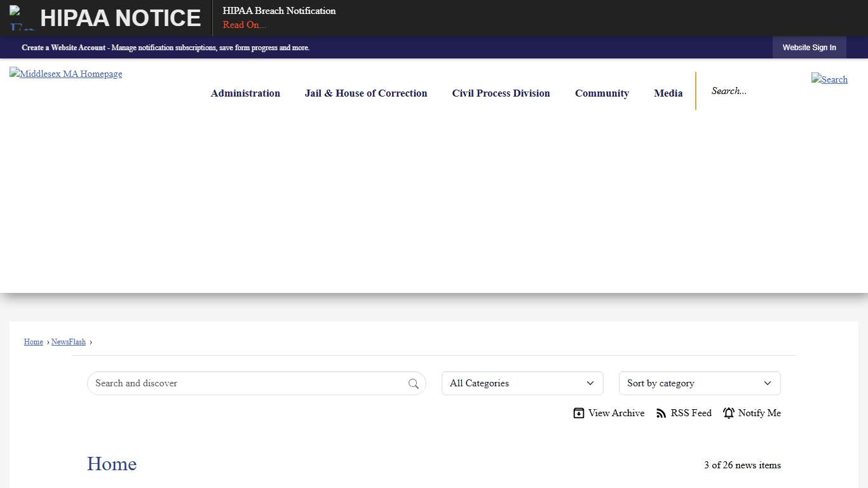Follow the Read On link
Image resolution: width=868 pixels, height=488 pixels.
[x=244, y=25]
